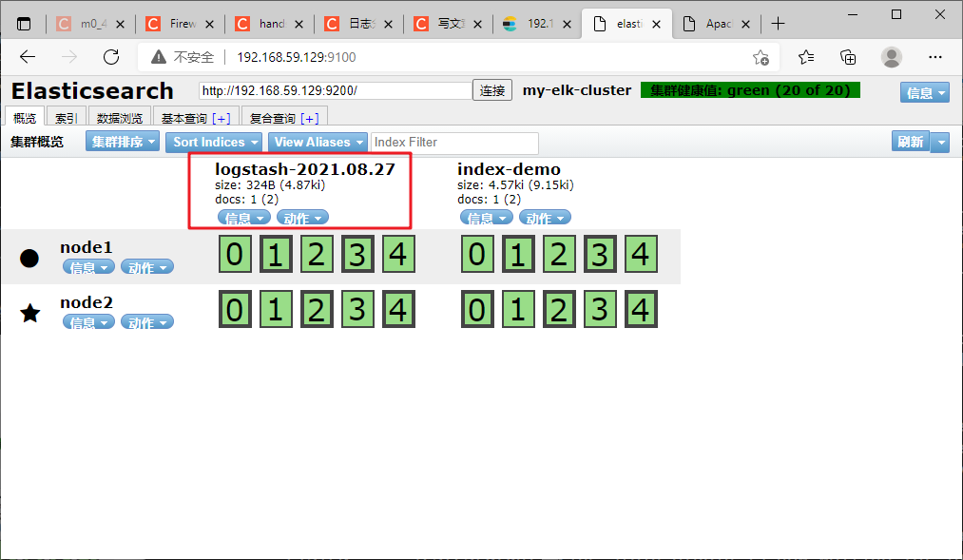Add a new 复合查询 tab with [+]

click(x=310, y=119)
